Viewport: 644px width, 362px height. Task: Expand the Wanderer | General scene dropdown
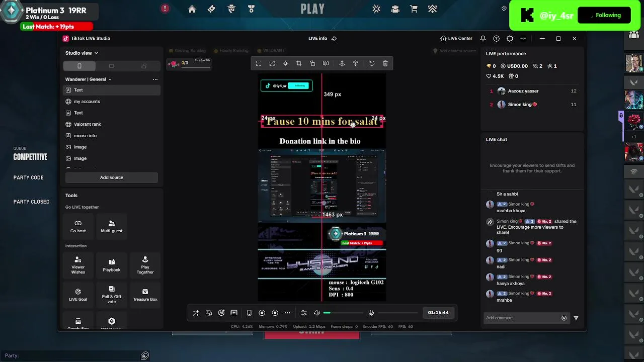[88, 79]
